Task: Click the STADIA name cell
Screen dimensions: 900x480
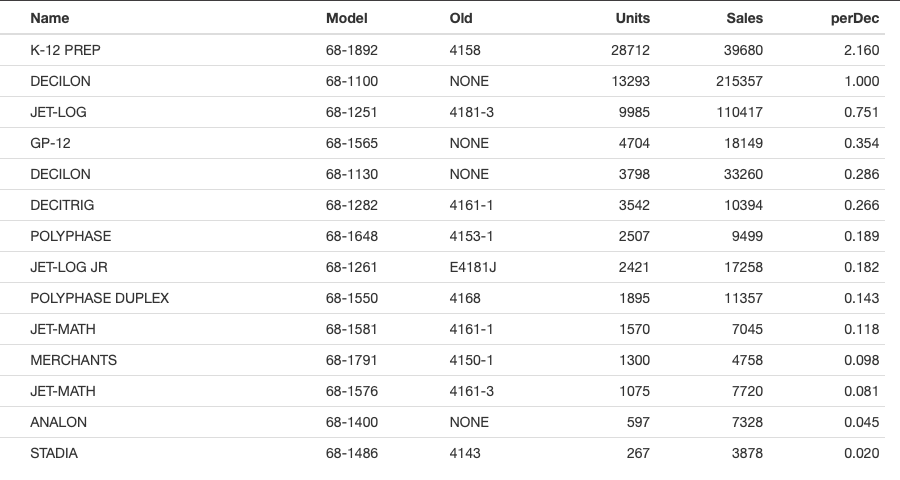Action: point(54,453)
